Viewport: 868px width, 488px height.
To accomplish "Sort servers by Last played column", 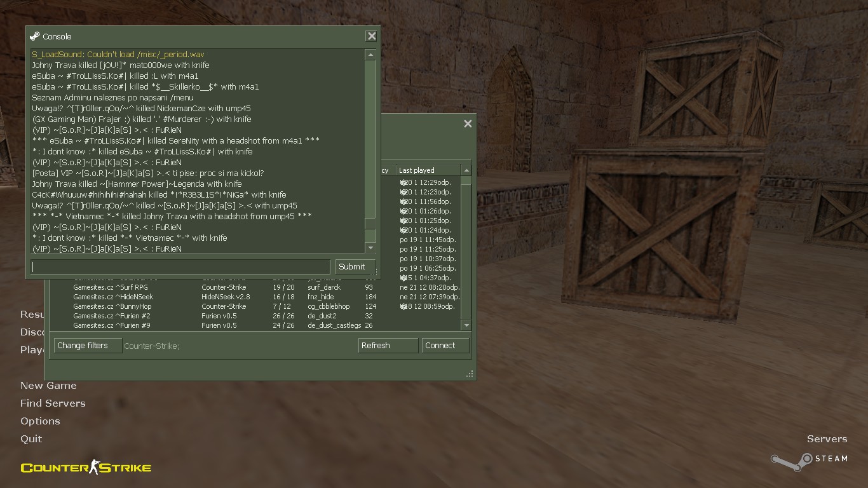I will pos(428,170).
